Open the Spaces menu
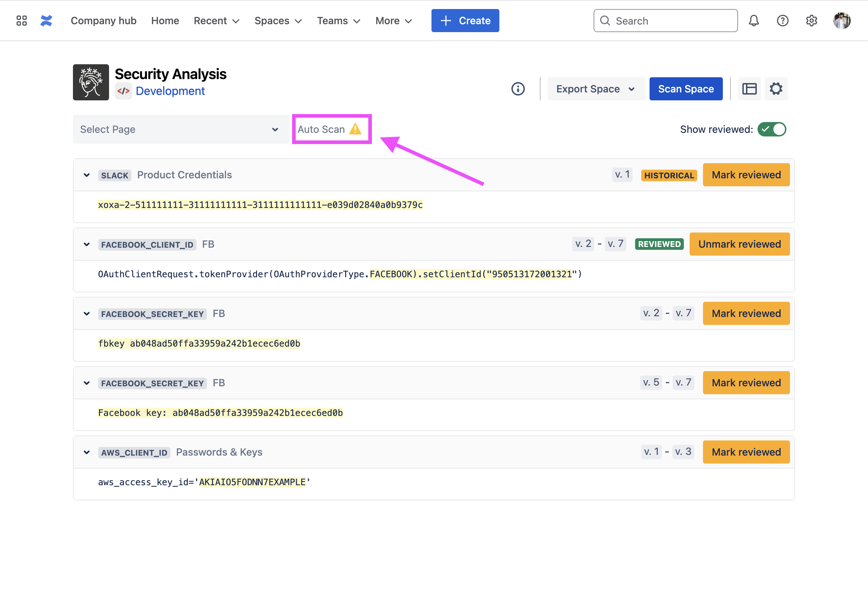Image resolution: width=868 pixels, height=613 pixels. pos(278,21)
